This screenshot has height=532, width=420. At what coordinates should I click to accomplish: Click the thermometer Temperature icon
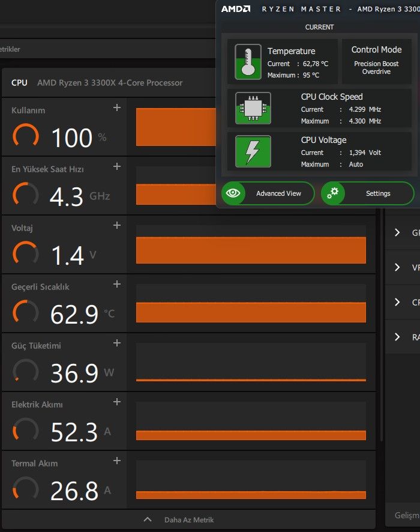(x=248, y=62)
